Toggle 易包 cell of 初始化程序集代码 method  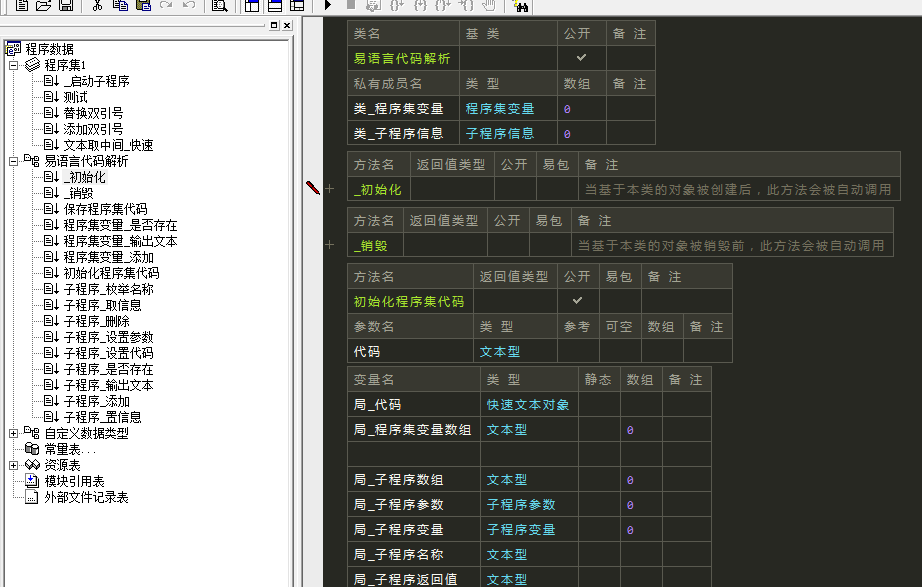[x=620, y=301]
